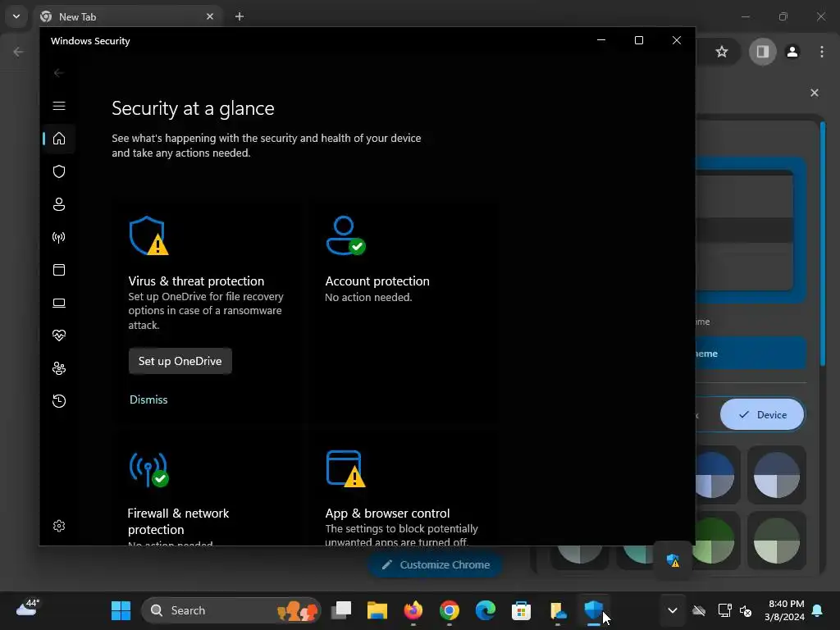Dismiss the OneDrive recommendation
The height and width of the screenshot is (630, 840).
point(148,399)
